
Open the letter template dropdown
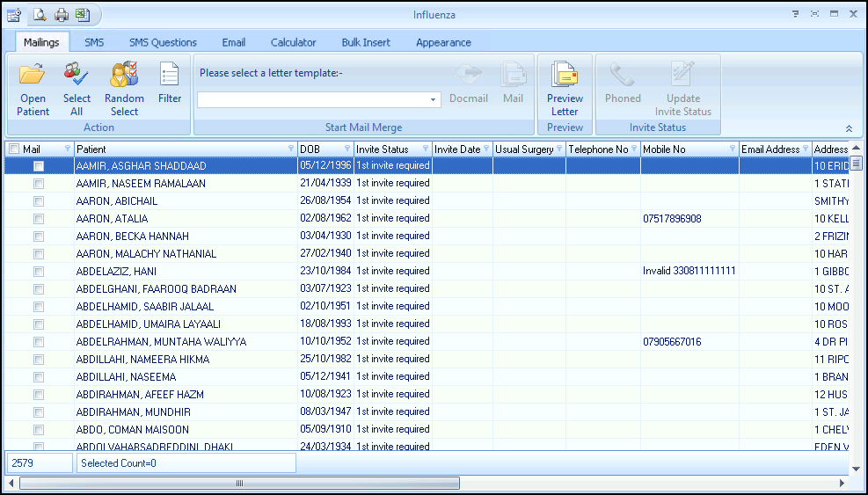point(434,100)
